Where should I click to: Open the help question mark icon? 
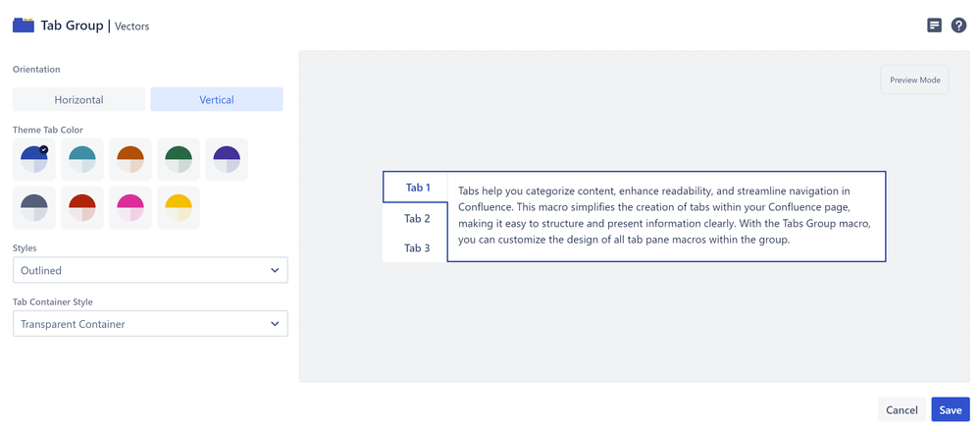click(x=958, y=26)
